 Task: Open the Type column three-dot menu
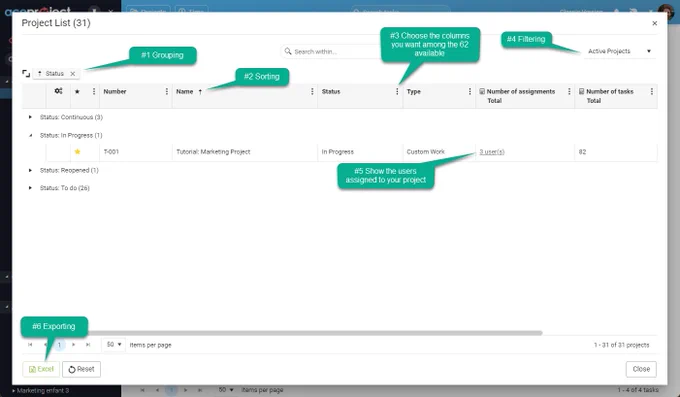pos(470,92)
